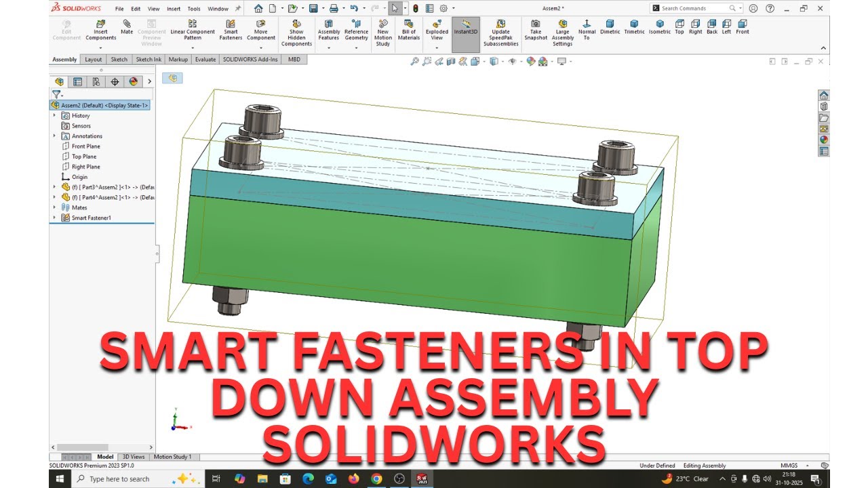Set view to Dimetric
The width and height of the screenshot is (868, 488).
tap(610, 27)
